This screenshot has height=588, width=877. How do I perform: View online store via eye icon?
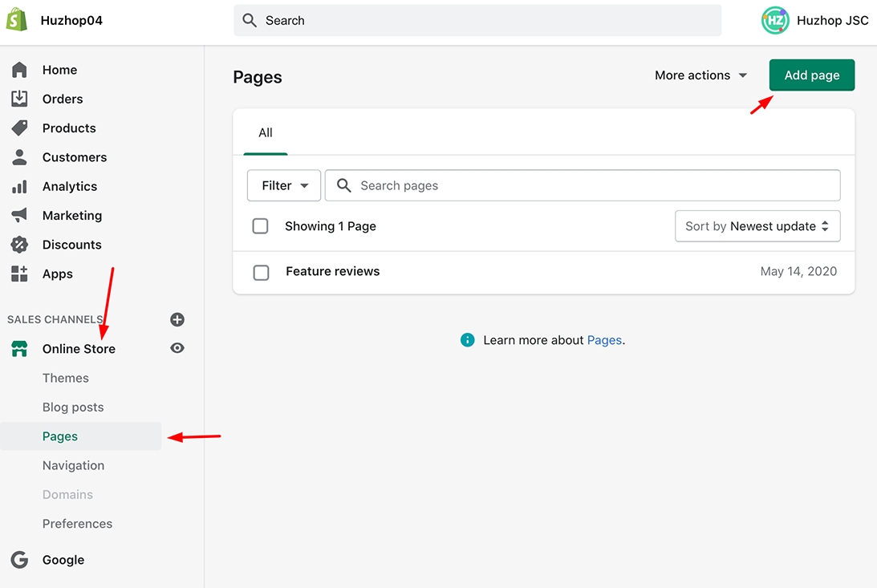(x=177, y=348)
